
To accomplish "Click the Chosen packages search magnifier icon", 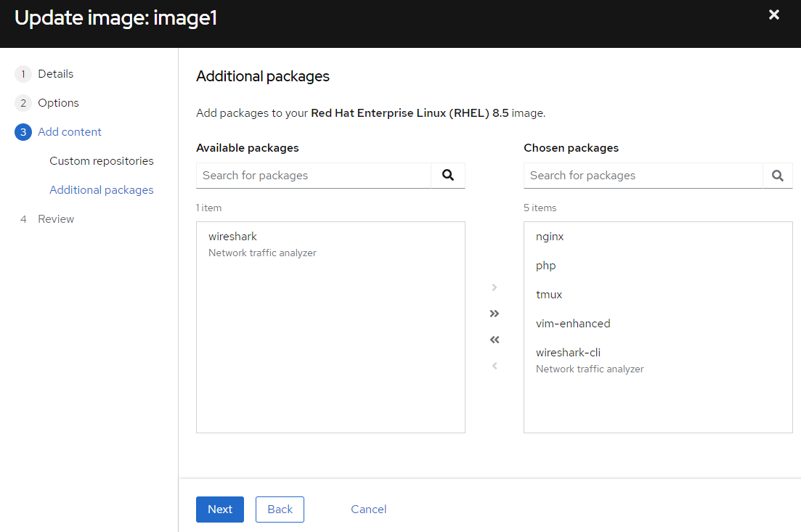I will (778, 176).
